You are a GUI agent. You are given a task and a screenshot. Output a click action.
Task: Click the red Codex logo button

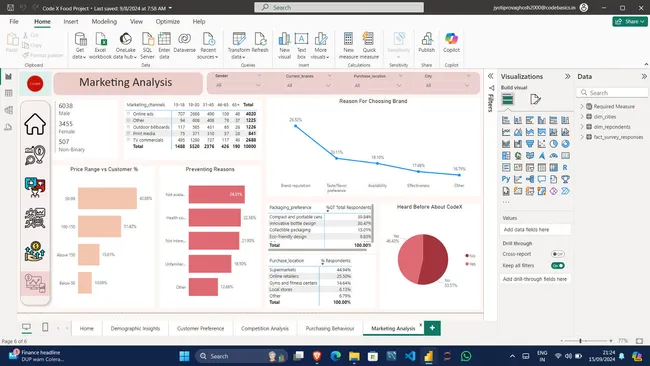(x=35, y=83)
